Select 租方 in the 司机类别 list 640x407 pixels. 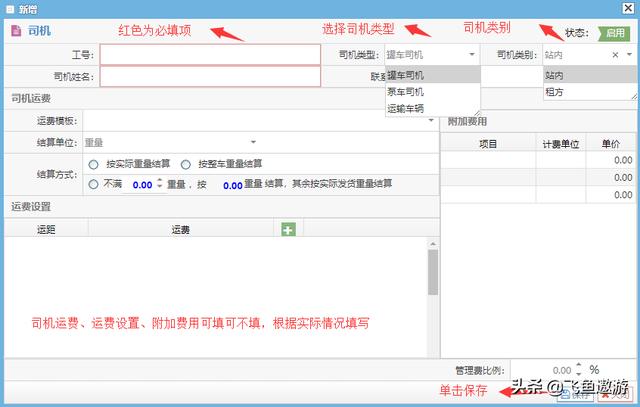(x=554, y=91)
